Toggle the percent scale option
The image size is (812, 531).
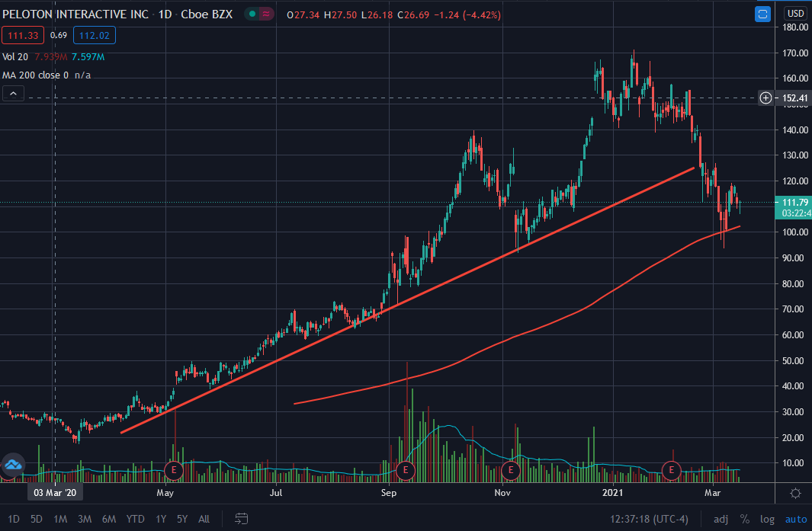[x=744, y=519]
